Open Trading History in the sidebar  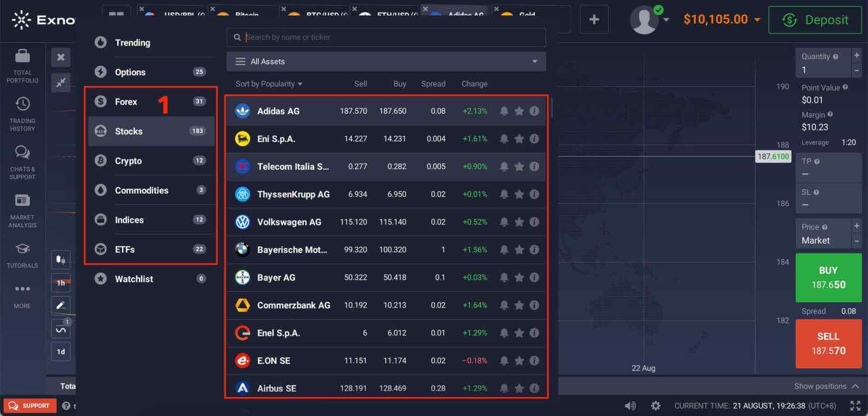tap(22, 113)
